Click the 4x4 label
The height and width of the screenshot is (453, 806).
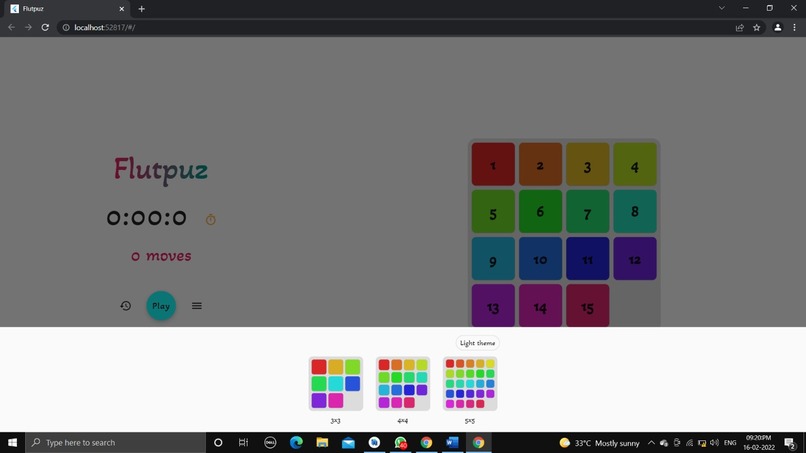[x=402, y=421]
